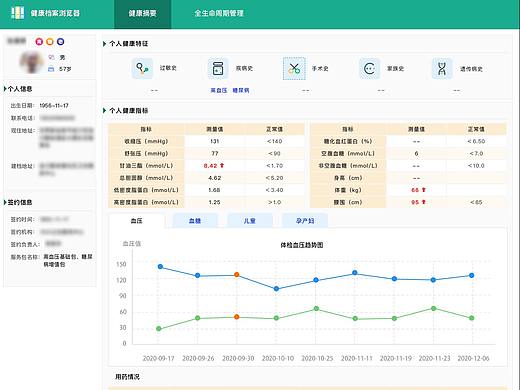Image resolution: width=520 pixels, height=390 pixels.
Task: Click the orange patient tag badge
Action: click(50, 41)
